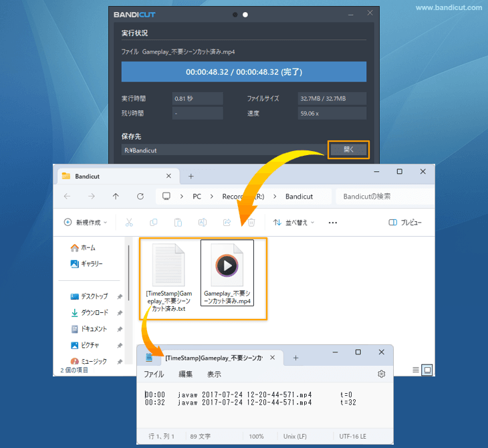Open Notepad settings gear
Image resolution: width=488 pixels, height=448 pixels.
tap(381, 374)
